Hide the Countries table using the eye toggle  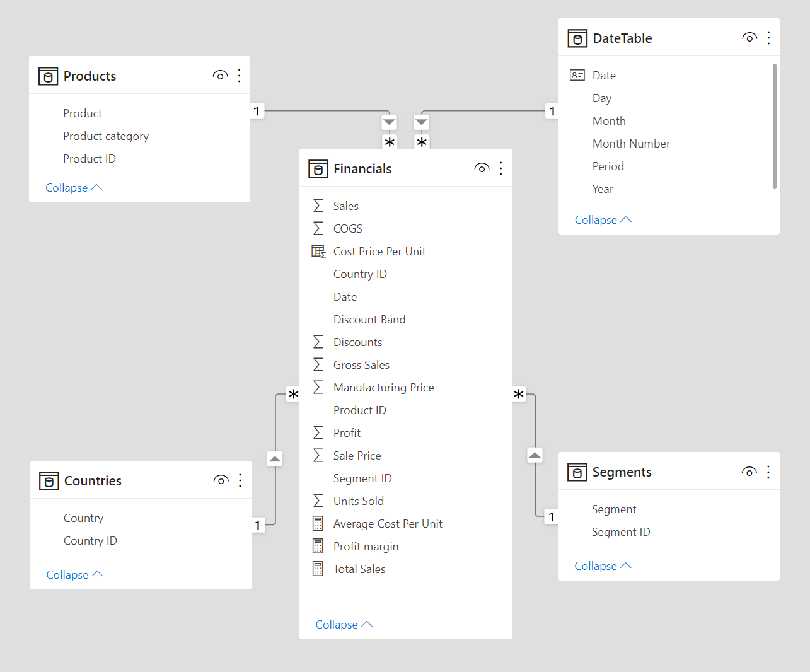click(x=221, y=480)
